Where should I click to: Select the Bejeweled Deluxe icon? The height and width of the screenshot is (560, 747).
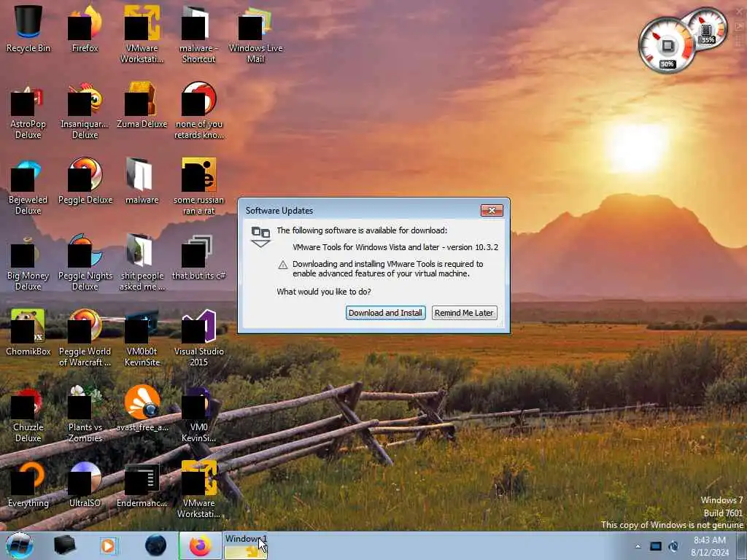(28, 186)
